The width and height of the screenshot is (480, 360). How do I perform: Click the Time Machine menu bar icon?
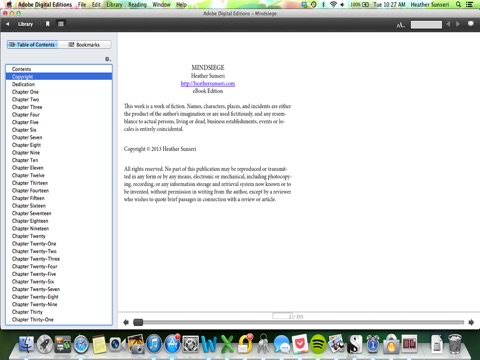313,4
